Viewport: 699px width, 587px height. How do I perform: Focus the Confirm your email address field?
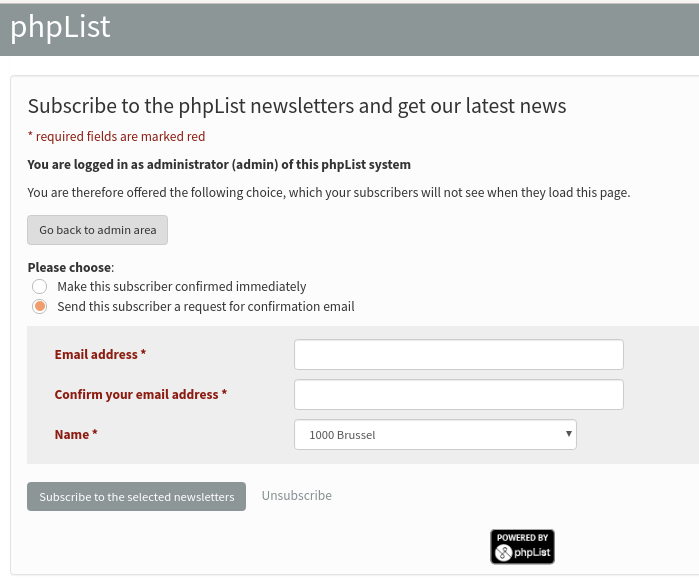459,394
